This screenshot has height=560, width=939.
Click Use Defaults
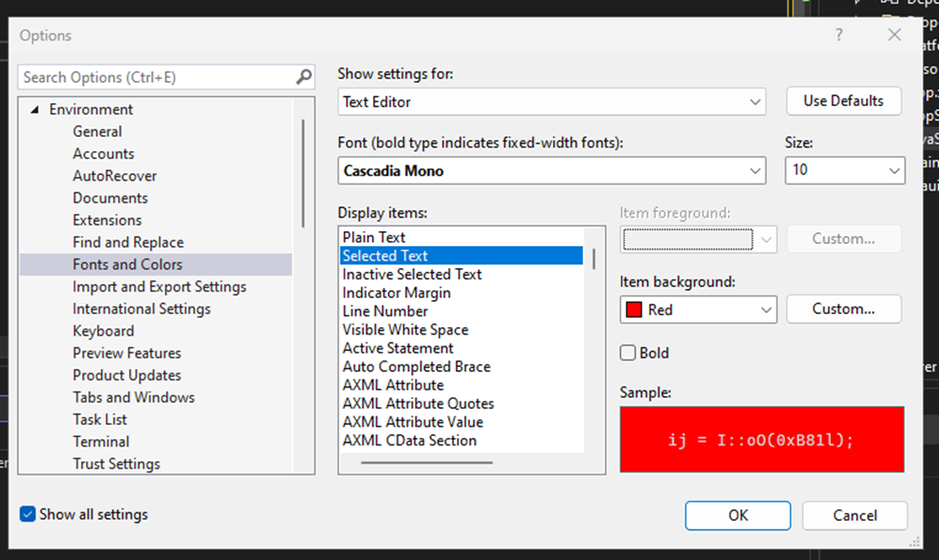coord(843,101)
